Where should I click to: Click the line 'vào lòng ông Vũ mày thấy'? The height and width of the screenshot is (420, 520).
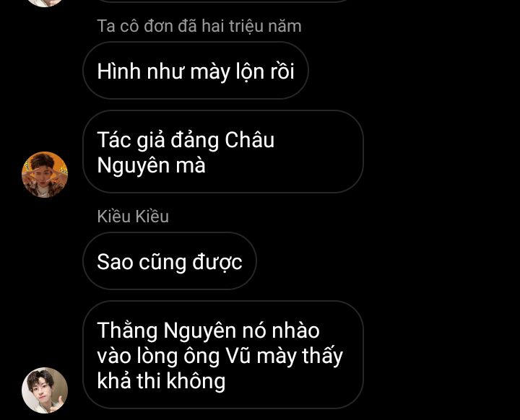[x=220, y=356]
